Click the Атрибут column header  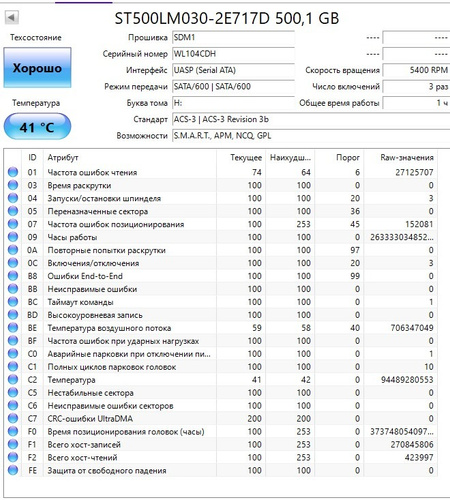click(x=130, y=157)
